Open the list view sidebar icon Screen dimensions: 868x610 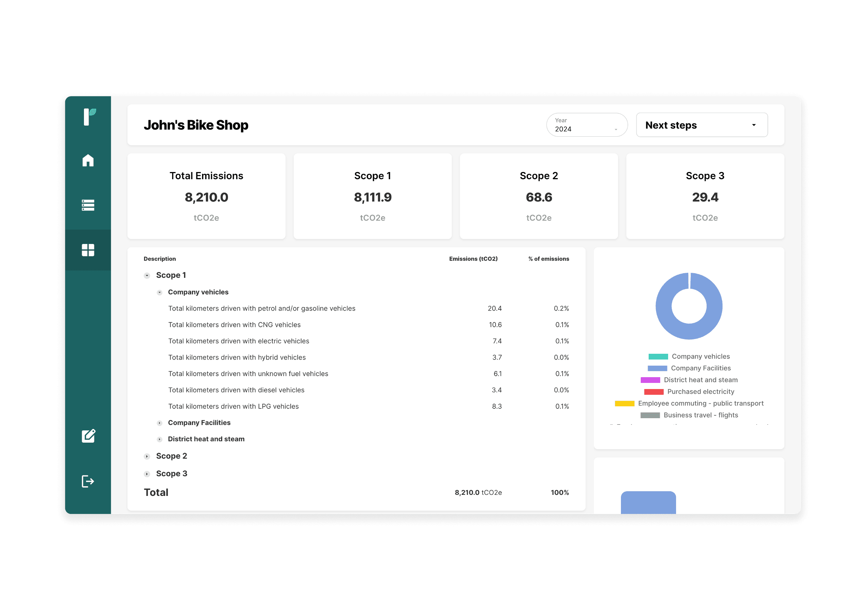click(x=88, y=205)
